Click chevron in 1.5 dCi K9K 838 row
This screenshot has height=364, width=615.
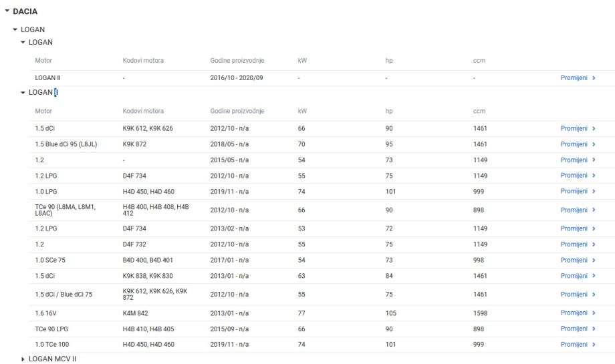(594, 276)
